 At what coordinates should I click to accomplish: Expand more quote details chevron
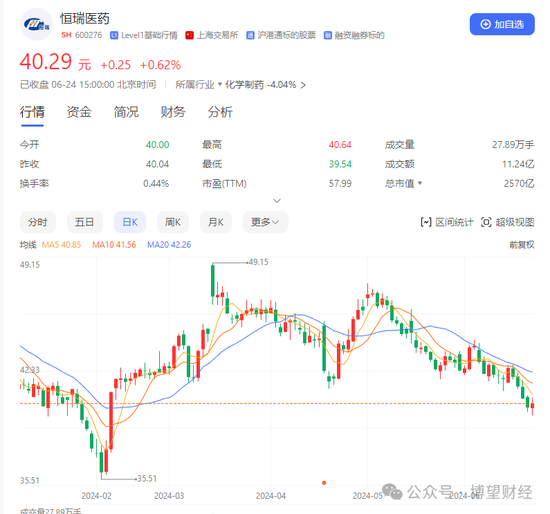277,201
